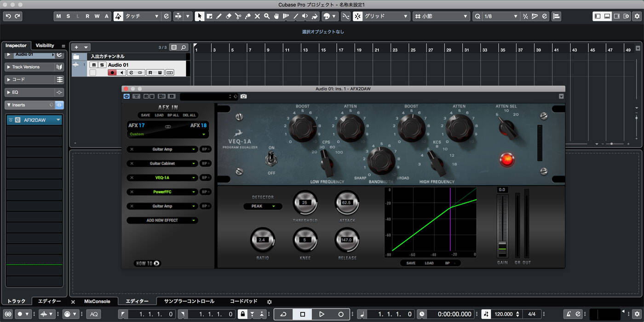Click the tempo 120.000 field
This screenshot has width=644, height=322.
504,314
